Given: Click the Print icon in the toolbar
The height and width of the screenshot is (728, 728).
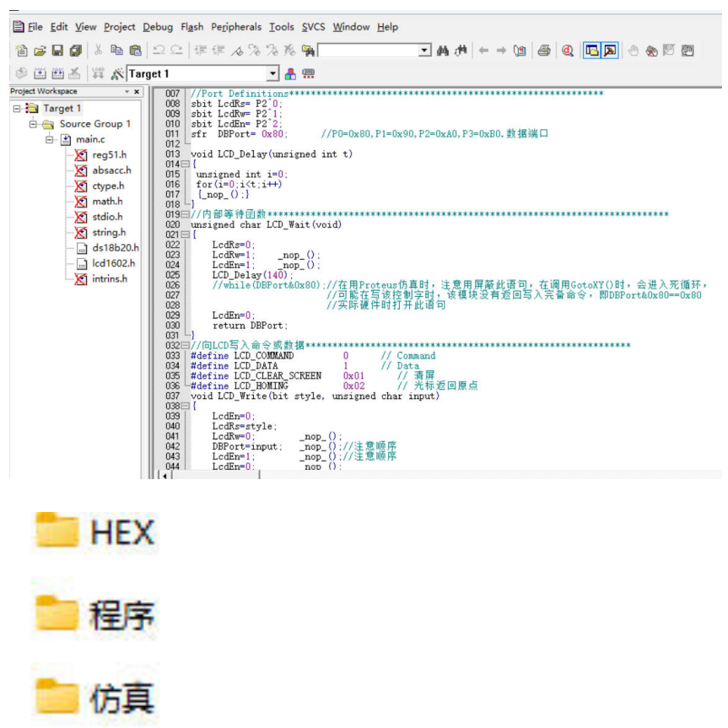Looking at the screenshot, I should (x=545, y=51).
